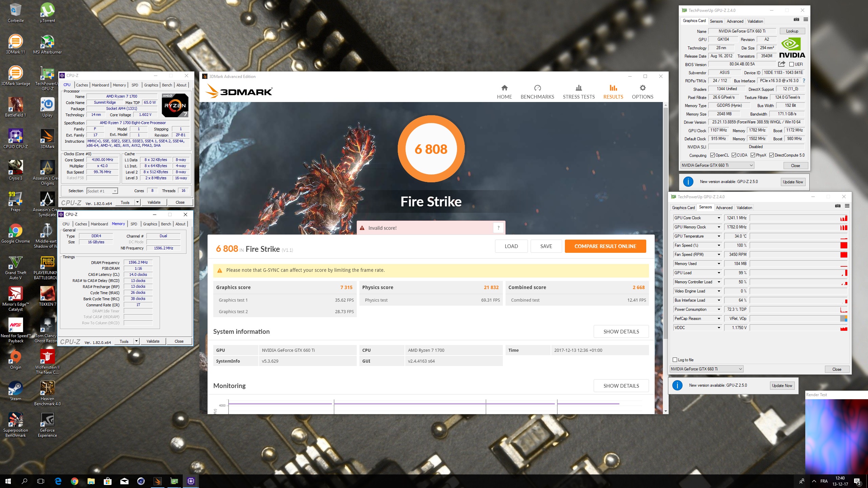This screenshot has height=488, width=868.
Task: Open the Steam desktop icon
Action: (16, 391)
